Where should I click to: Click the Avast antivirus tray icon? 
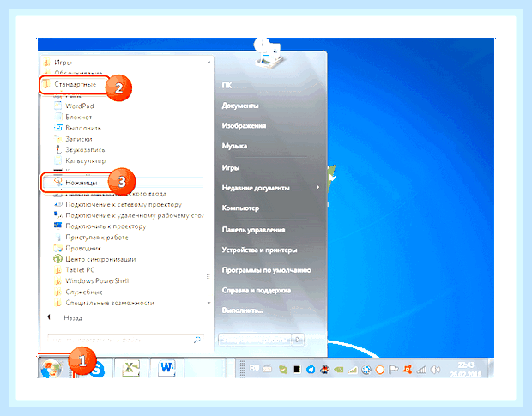coord(407,369)
